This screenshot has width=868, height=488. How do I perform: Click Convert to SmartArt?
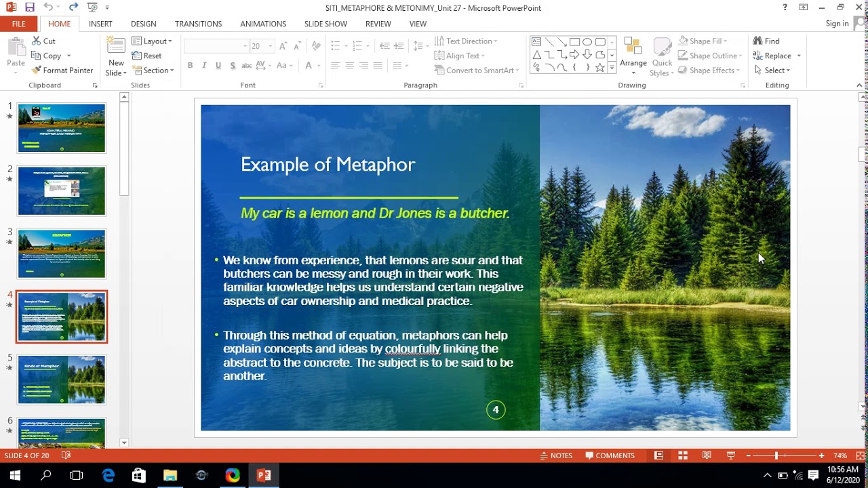(476, 70)
